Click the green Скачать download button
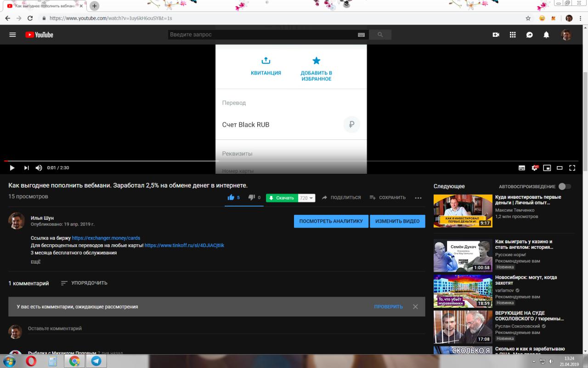Screen dimensions: 588x368 pos(282,198)
